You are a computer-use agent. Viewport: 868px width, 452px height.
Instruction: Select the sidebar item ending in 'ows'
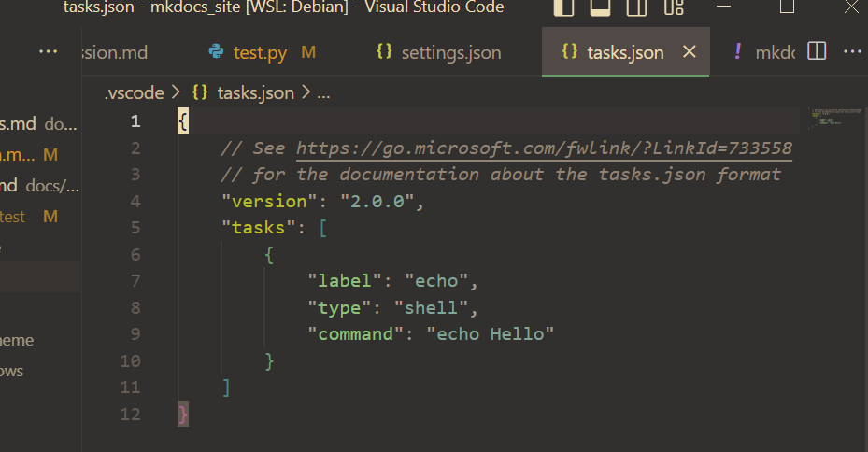tap(11, 372)
